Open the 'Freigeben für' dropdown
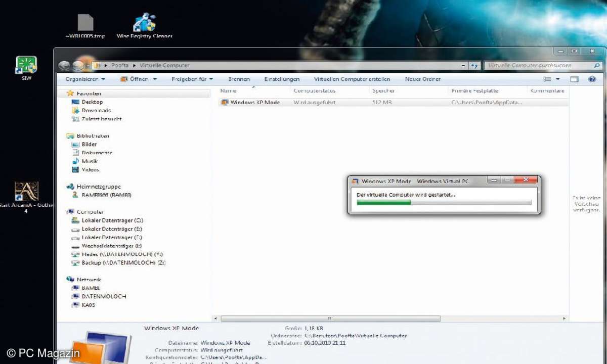607x364 pixels. pyautogui.click(x=192, y=79)
